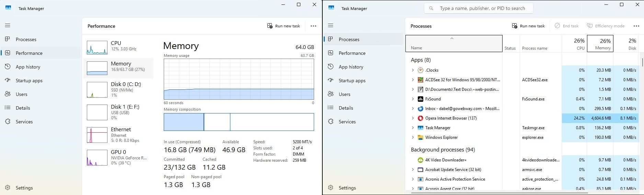The width and height of the screenshot is (644, 195).
Task: Click the 4K Video Downloader+ process icon
Action: (x=420, y=160)
